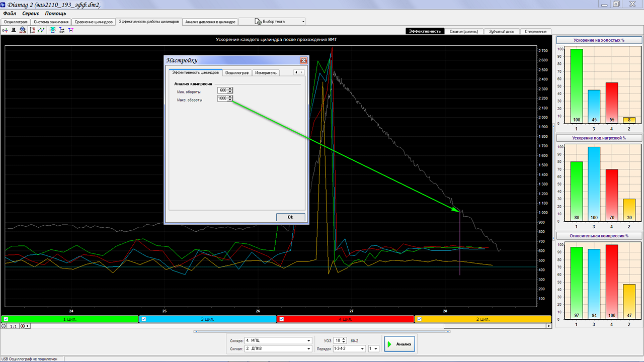Show previous tabs using the settings dialog left arrow
Viewport: 644px width, 362px height.
(296, 72)
